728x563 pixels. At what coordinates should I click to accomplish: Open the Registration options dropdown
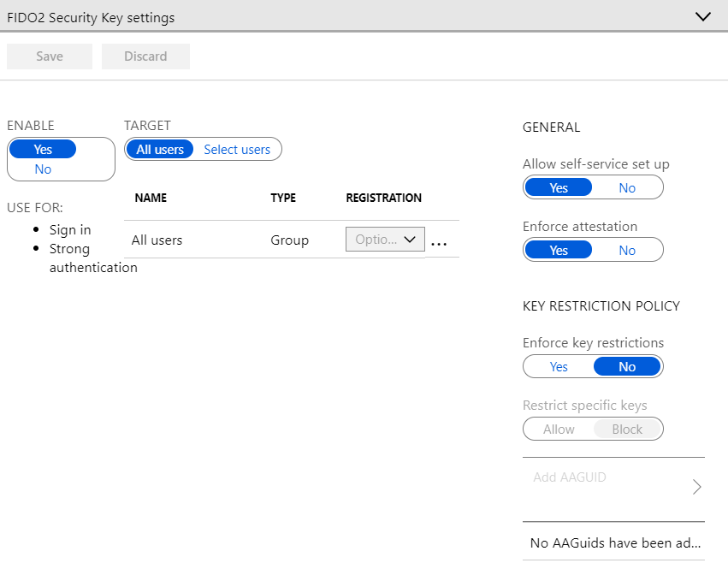385,240
